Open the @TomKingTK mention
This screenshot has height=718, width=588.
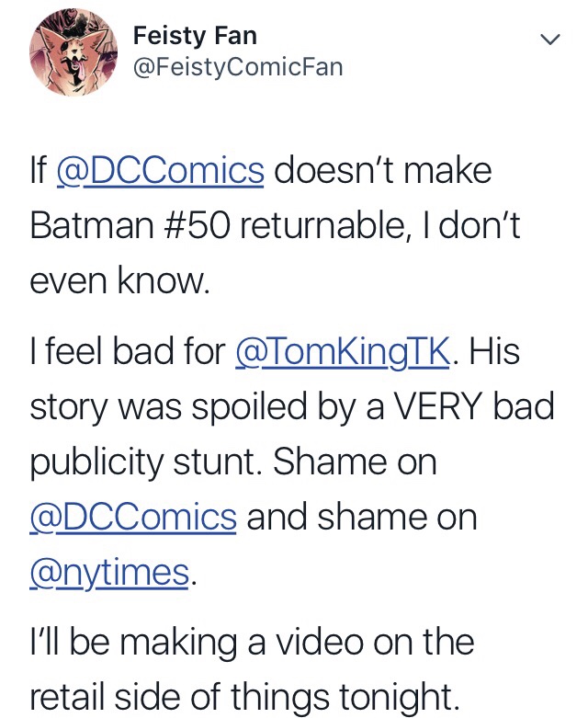pyautogui.click(x=343, y=352)
